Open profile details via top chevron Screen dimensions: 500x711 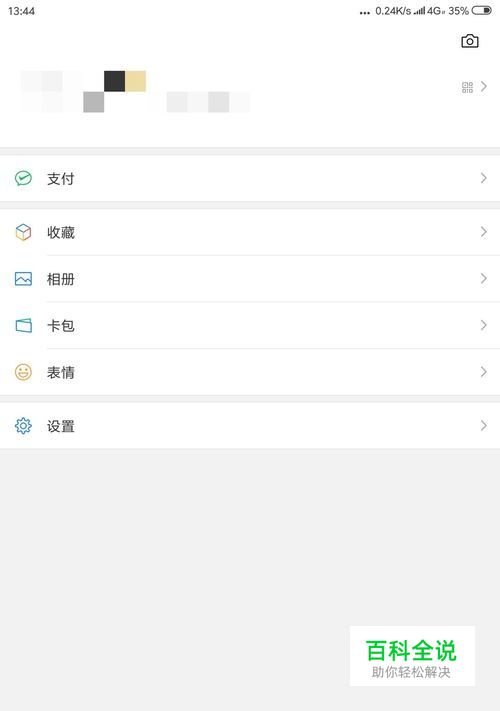point(484,86)
